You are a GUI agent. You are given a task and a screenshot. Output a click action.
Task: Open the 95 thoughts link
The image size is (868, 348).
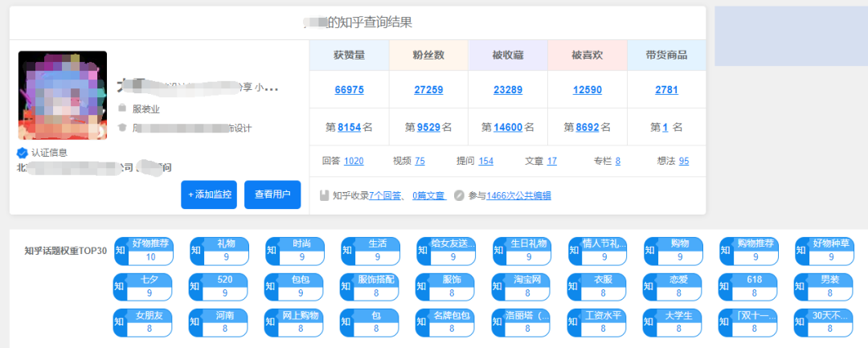(684, 161)
